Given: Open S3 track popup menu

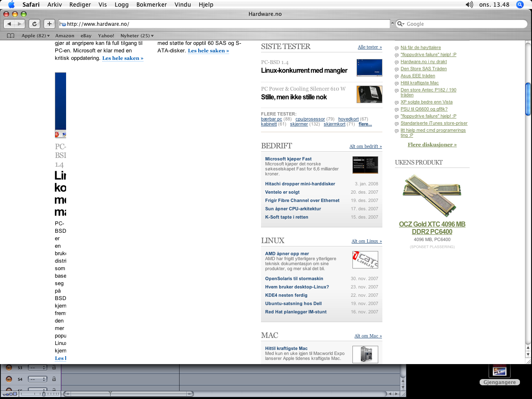Looking at the screenshot, I should [37, 367].
